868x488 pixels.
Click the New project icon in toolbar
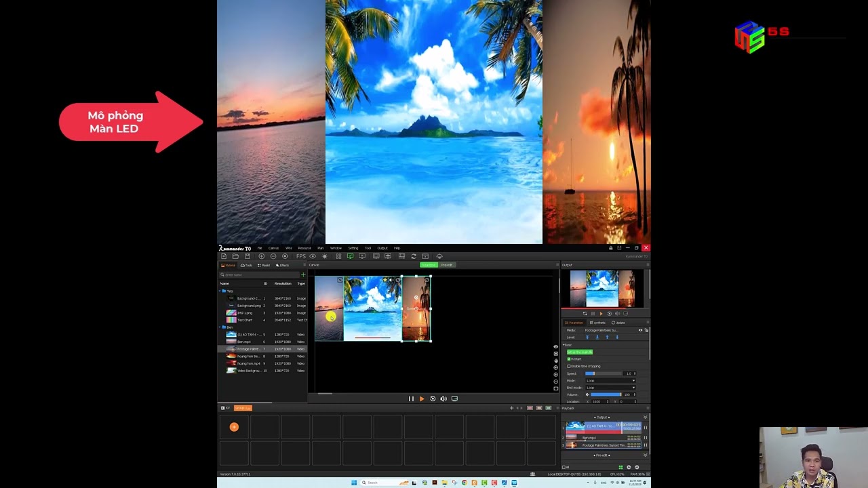pyautogui.click(x=224, y=256)
